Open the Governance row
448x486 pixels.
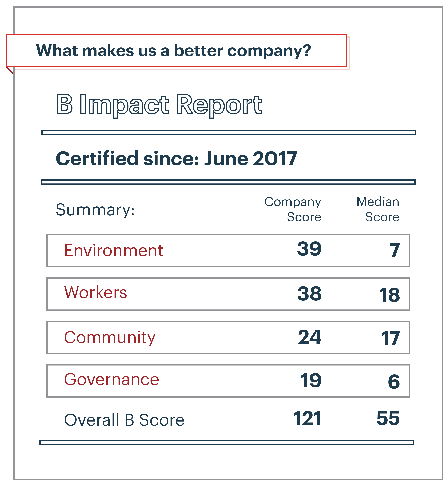pos(228,381)
